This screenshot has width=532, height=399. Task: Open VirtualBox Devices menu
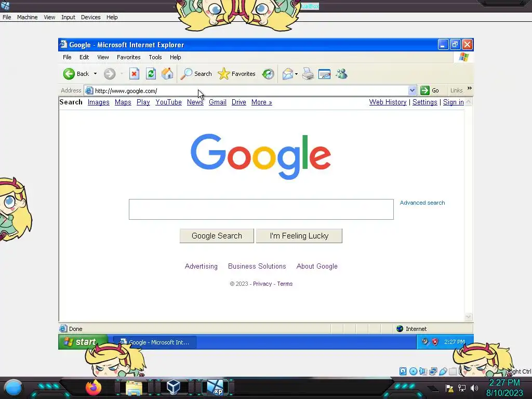point(90,17)
